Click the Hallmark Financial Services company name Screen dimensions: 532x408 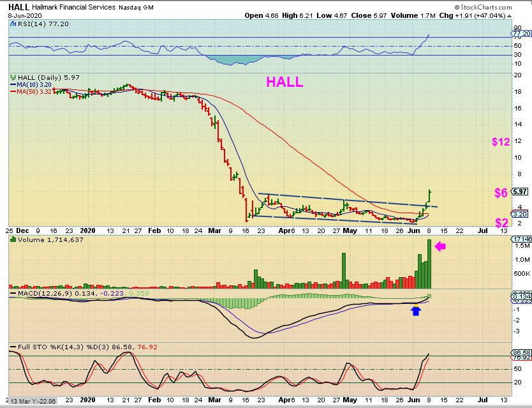click(x=73, y=7)
